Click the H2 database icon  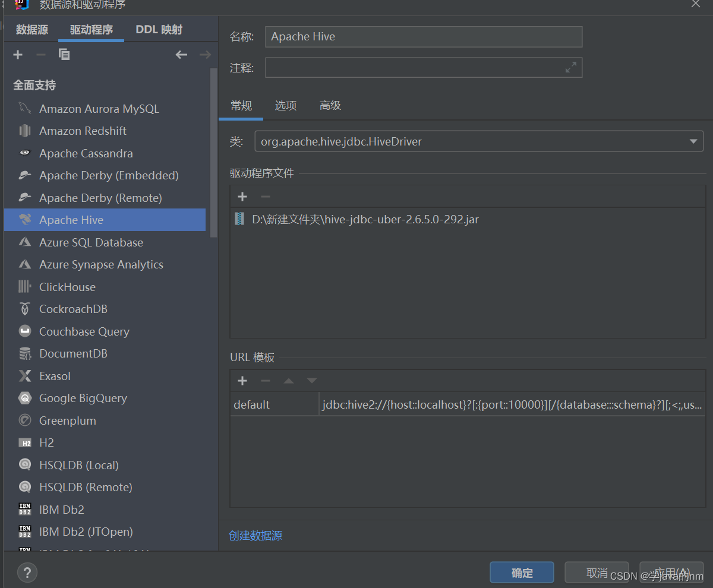(24, 442)
